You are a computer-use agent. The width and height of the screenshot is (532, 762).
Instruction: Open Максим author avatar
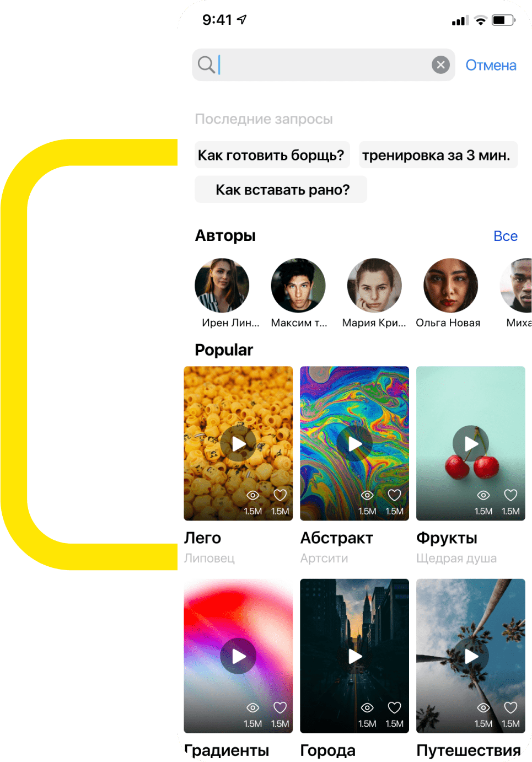pyautogui.click(x=298, y=285)
